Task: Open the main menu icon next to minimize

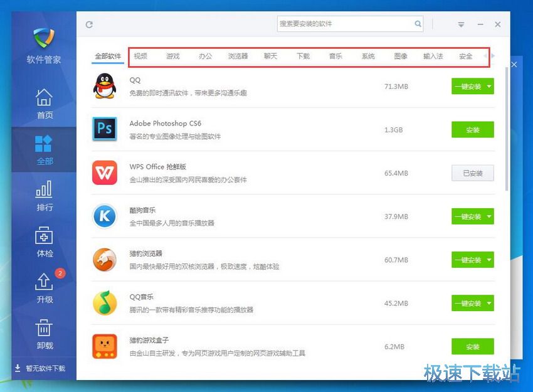Action: tap(461, 24)
